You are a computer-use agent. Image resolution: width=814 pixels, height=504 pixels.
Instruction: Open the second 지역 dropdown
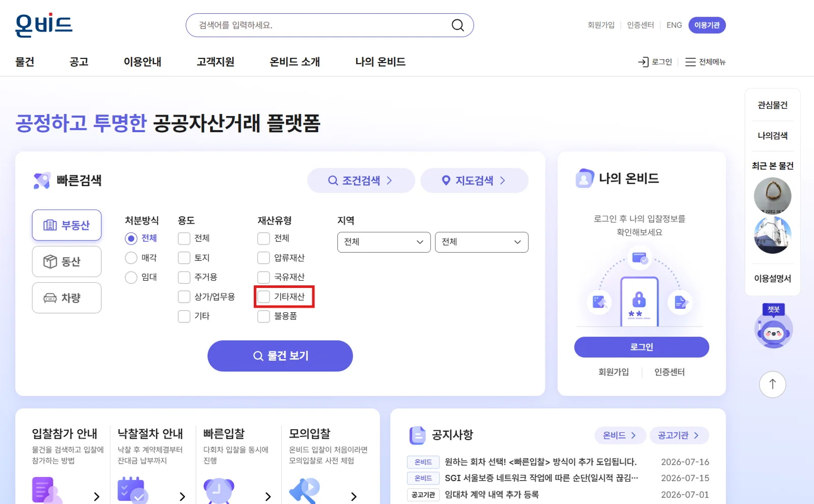tap(482, 242)
